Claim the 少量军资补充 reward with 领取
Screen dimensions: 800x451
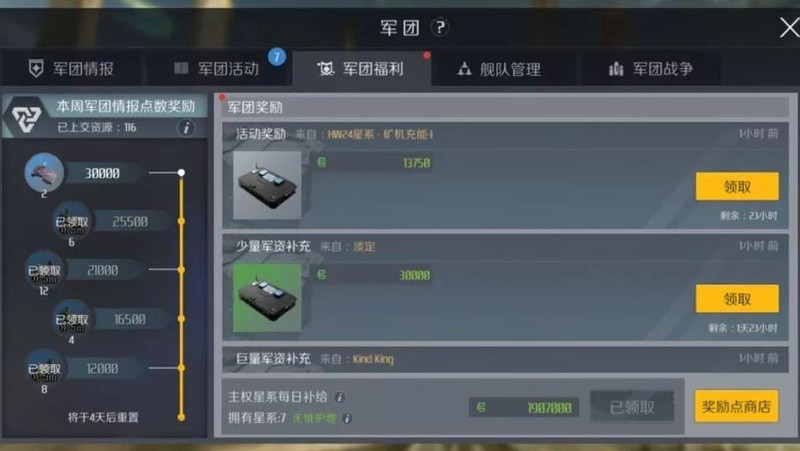pyautogui.click(x=737, y=298)
